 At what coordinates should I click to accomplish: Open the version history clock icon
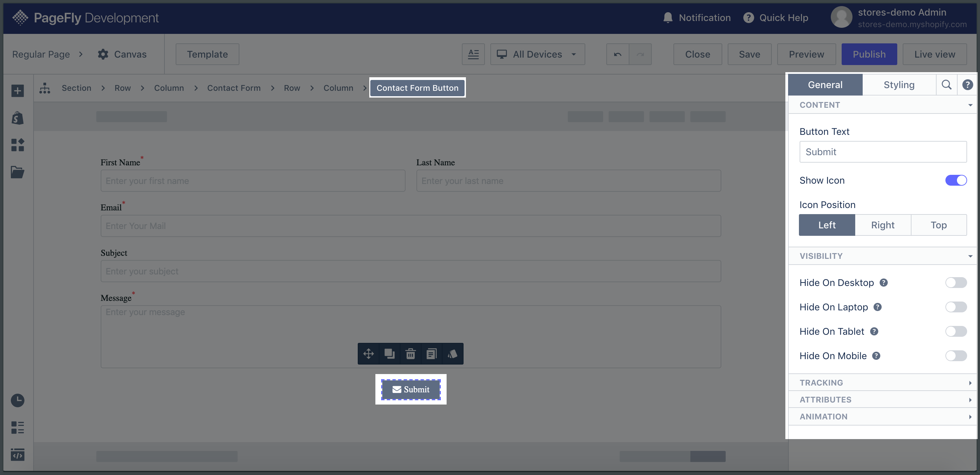(18, 400)
